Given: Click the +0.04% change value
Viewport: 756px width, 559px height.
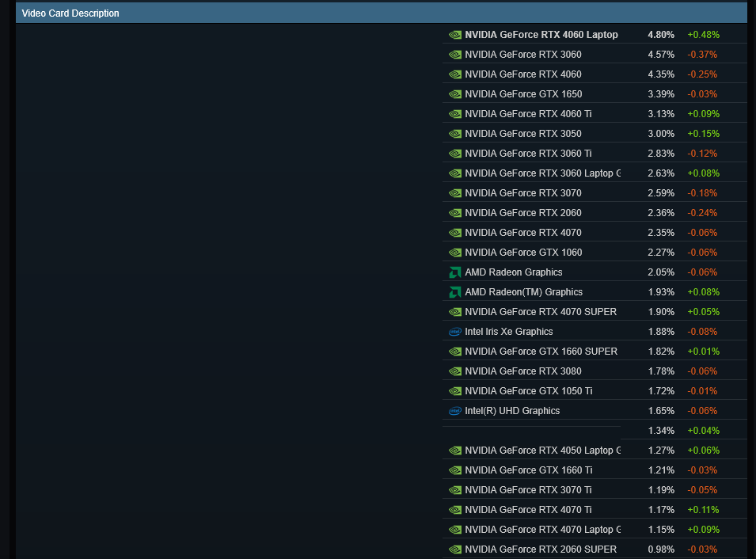Looking at the screenshot, I should 704,430.
